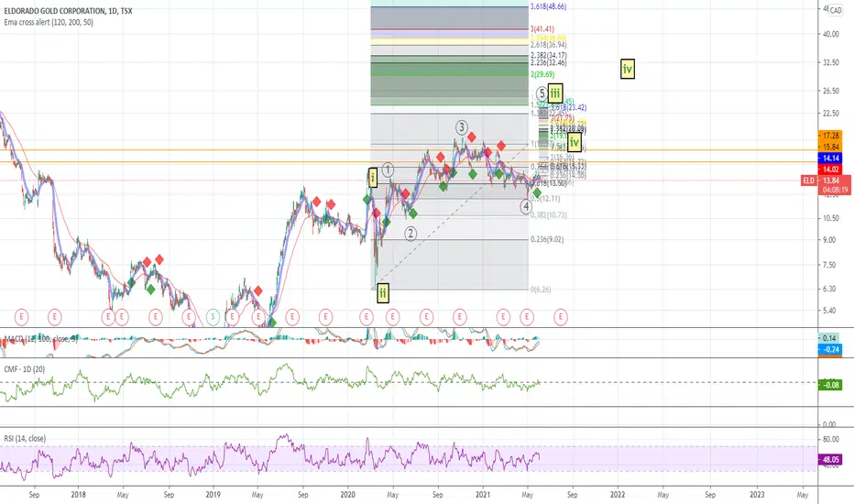This screenshot has height=504, width=854.
Task: Click 80.00 on the RSI axis
Action: 830,439
